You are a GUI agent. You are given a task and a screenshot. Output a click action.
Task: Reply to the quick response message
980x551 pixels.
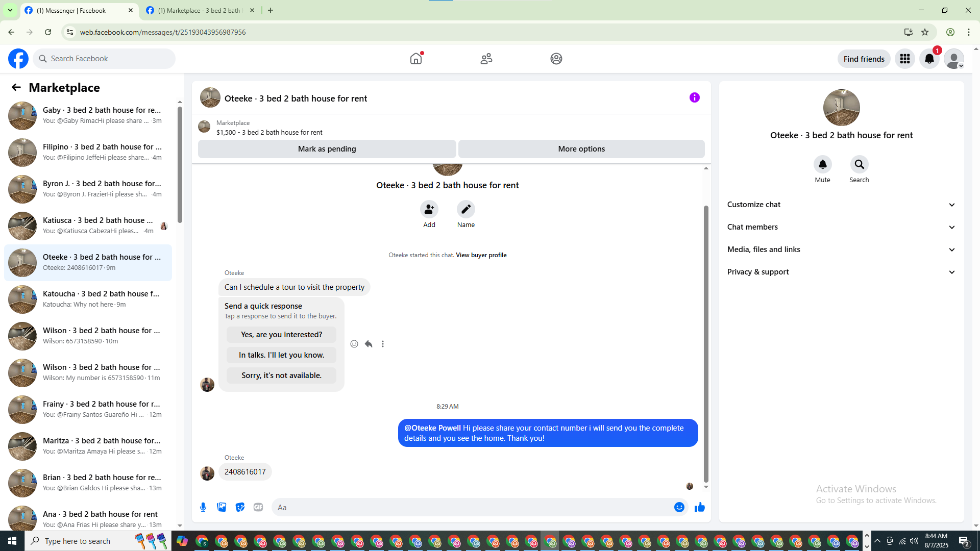pyautogui.click(x=369, y=344)
